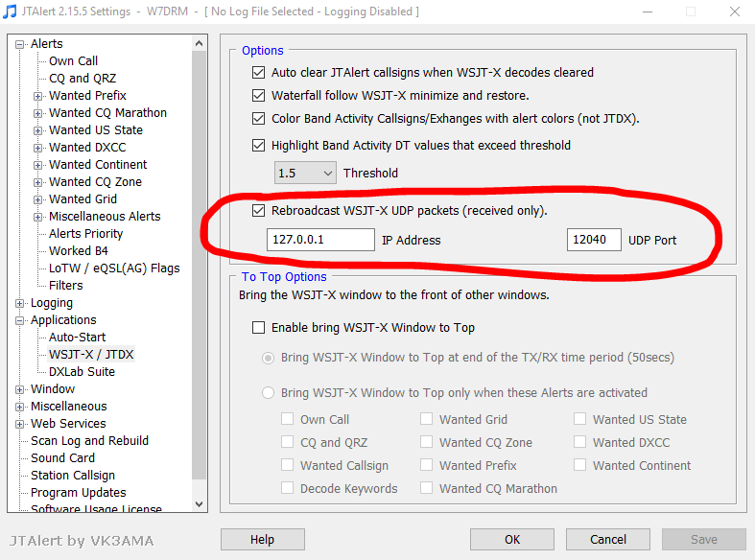
Task: Check the Wanted DXCC alert option in To Top Options
Action: coord(579,442)
